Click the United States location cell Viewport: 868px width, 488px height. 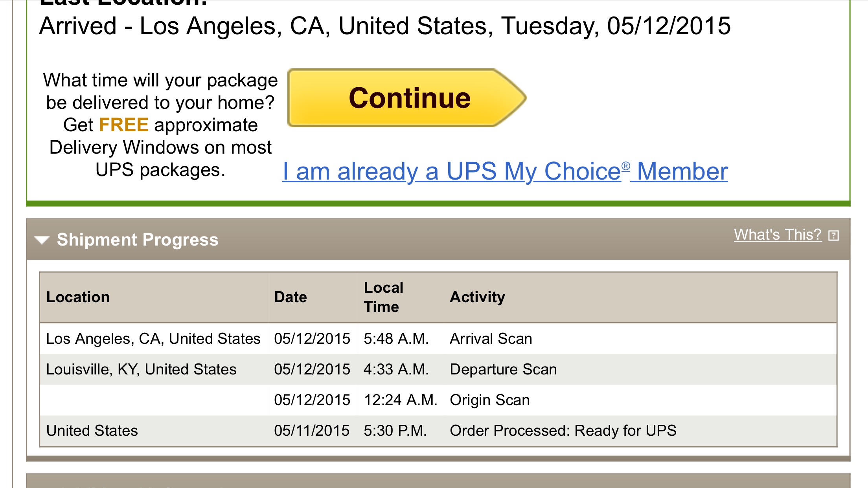92,431
